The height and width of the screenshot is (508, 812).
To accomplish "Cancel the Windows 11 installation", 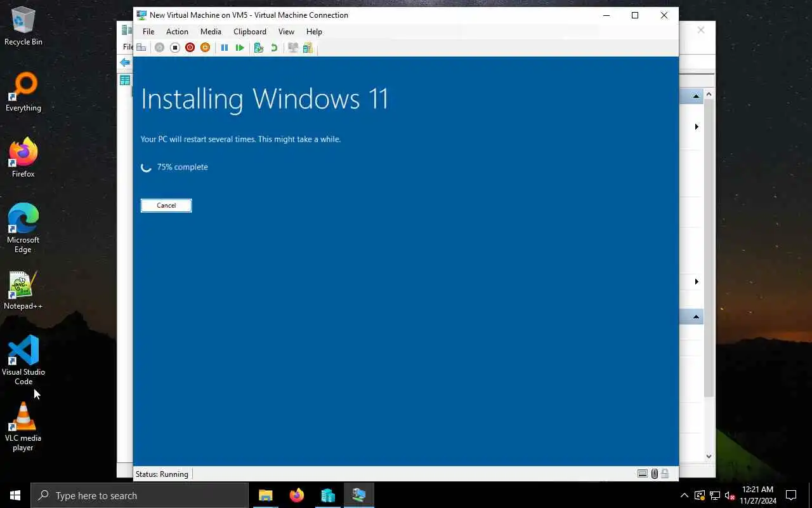I will [166, 205].
